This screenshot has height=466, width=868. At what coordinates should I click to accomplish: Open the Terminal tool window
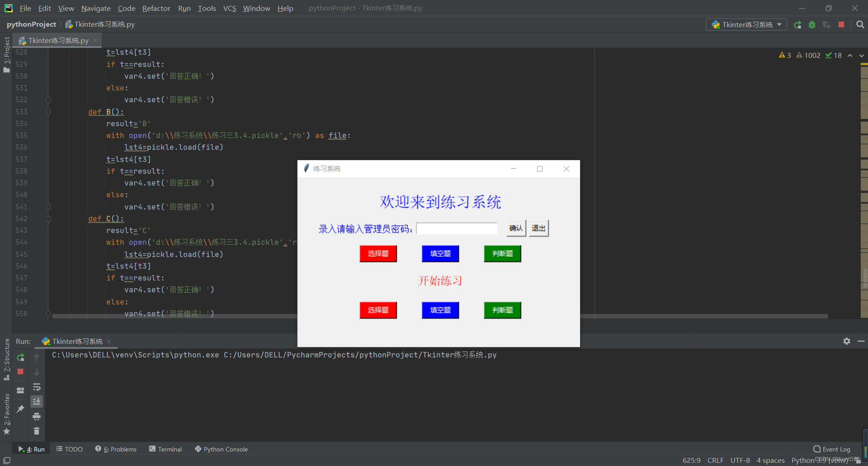pyautogui.click(x=165, y=449)
